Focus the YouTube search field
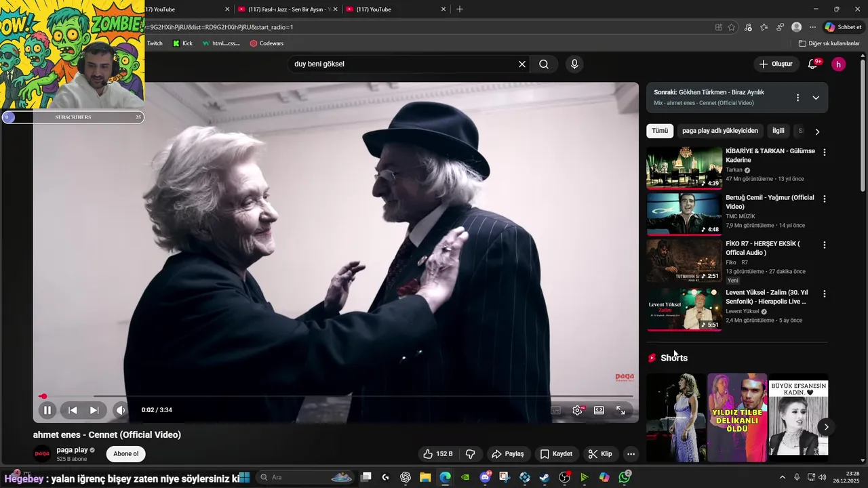 pos(403,64)
